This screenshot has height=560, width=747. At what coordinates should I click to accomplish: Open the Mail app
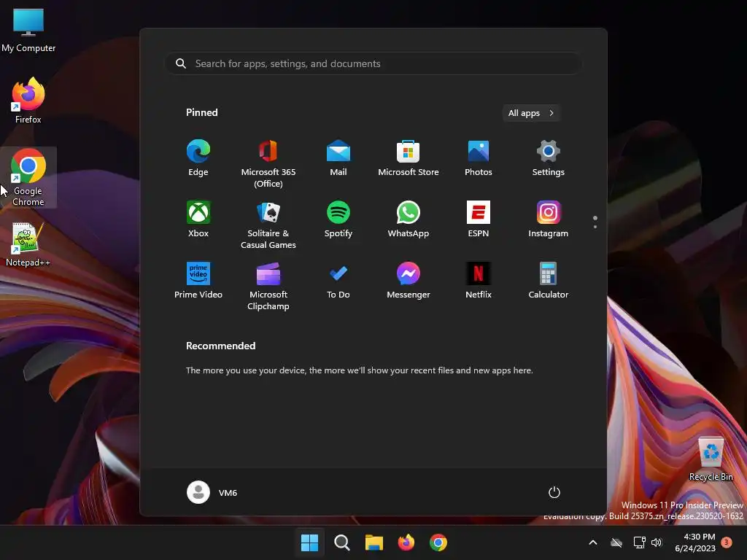tap(338, 158)
